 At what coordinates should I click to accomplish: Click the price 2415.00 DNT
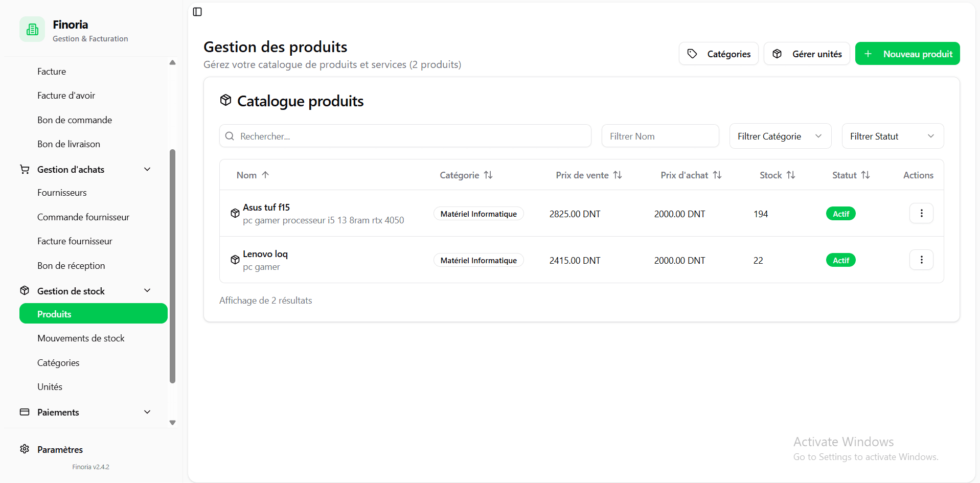(575, 260)
